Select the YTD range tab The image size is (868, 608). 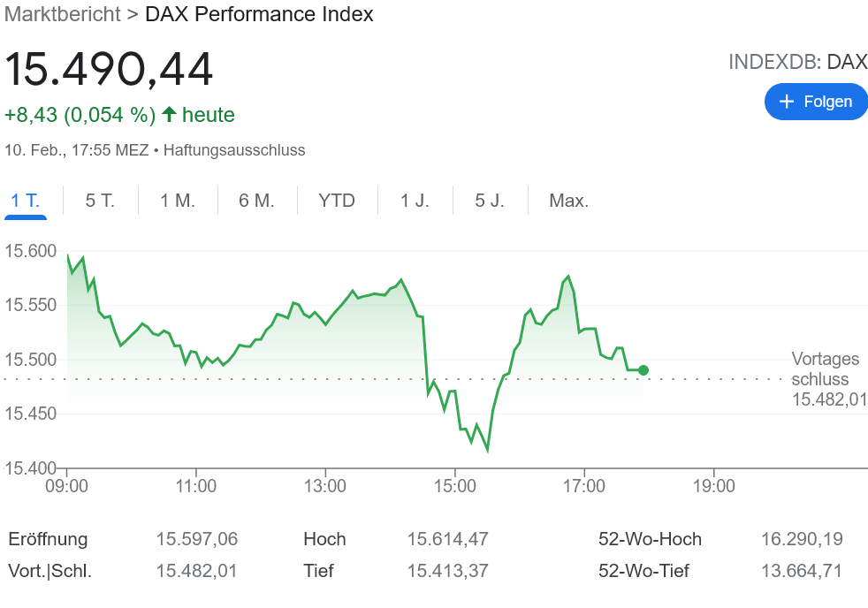coord(337,201)
